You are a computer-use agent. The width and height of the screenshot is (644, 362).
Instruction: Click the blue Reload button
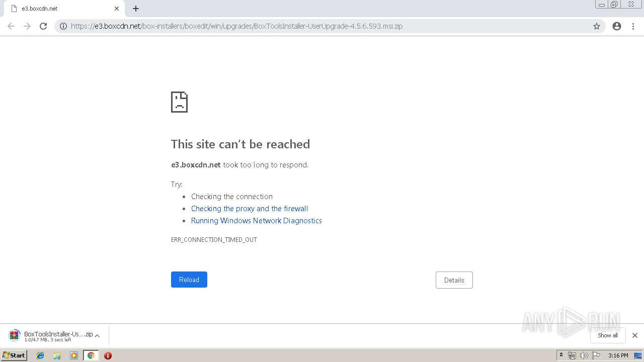(x=189, y=280)
